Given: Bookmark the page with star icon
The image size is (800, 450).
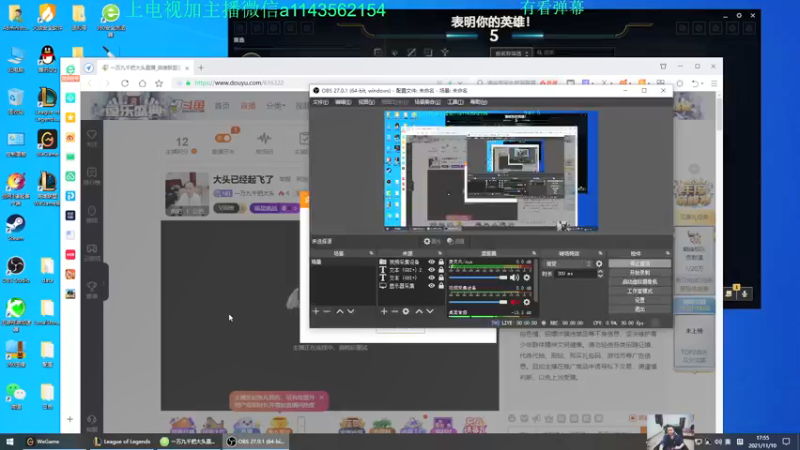Looking at the screenshot, I should coord(159,83).
